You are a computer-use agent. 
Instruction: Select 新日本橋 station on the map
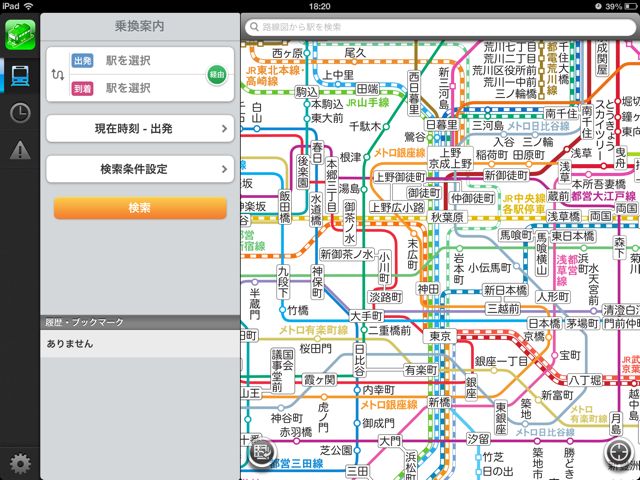click(x=505, y=290)
